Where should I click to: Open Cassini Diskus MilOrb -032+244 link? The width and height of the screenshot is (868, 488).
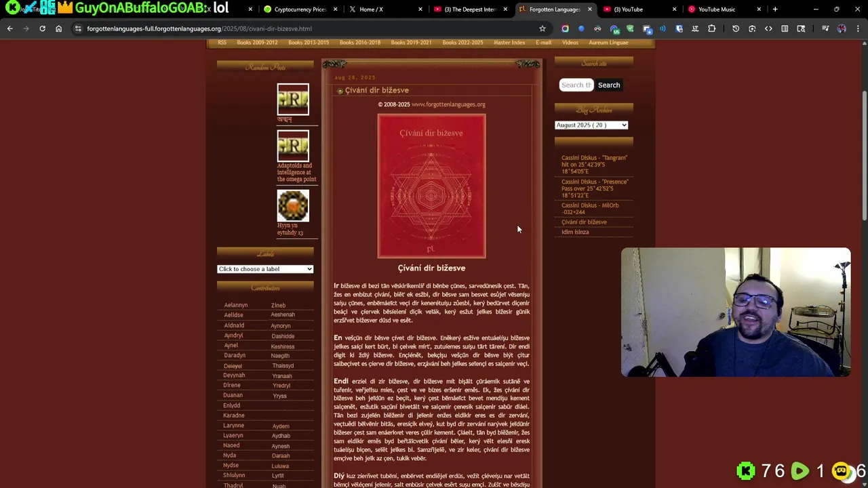point(590,209)
